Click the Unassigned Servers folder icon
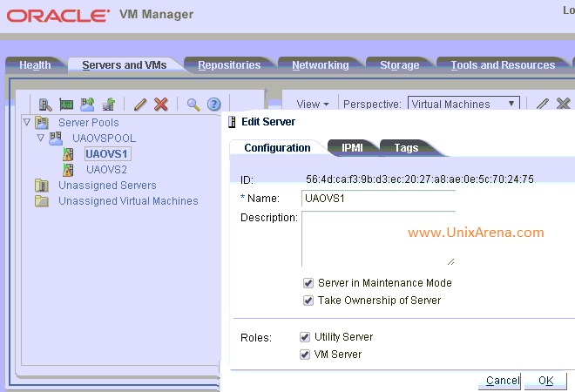Viewport: 575px width, 392px height. point(42,186)
